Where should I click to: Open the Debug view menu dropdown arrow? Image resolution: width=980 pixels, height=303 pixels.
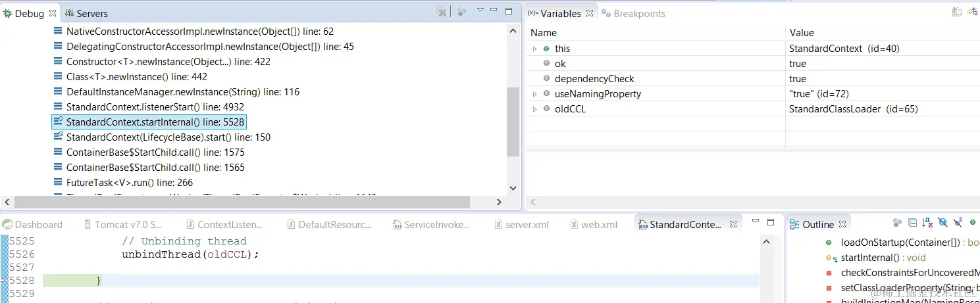(480, 10)
